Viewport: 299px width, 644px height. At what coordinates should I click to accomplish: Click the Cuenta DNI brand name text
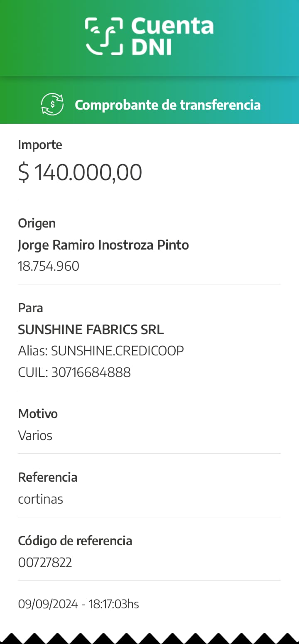tap(172, 37)
